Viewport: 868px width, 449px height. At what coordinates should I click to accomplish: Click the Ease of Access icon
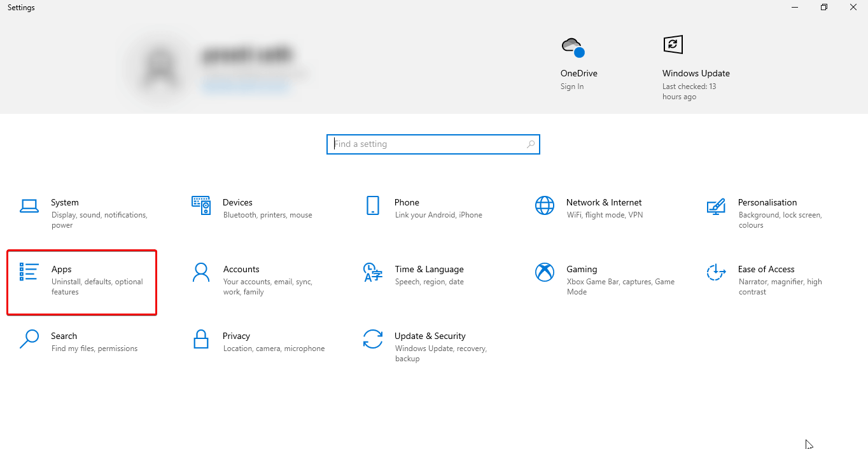(717, 272)
